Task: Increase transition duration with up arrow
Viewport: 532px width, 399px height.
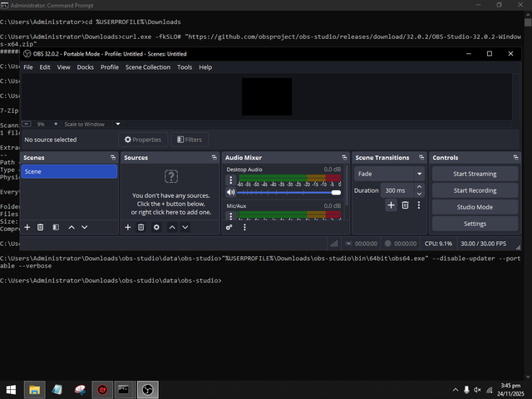Action: pyautogui.click(x=419, y=187)
